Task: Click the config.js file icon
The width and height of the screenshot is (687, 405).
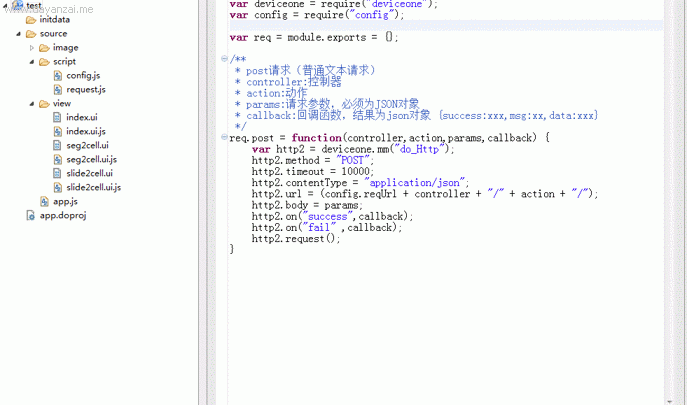Action: [x=58, y=76]
